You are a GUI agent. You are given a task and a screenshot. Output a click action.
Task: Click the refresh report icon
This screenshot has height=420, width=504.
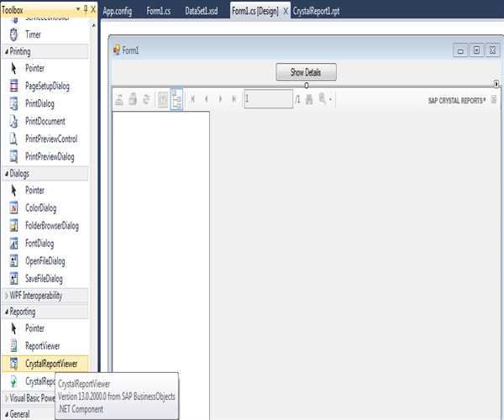point(147,99)
